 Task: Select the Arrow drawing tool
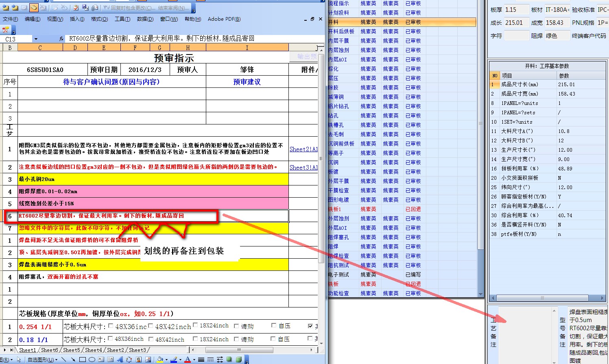[x=73, y=359]
